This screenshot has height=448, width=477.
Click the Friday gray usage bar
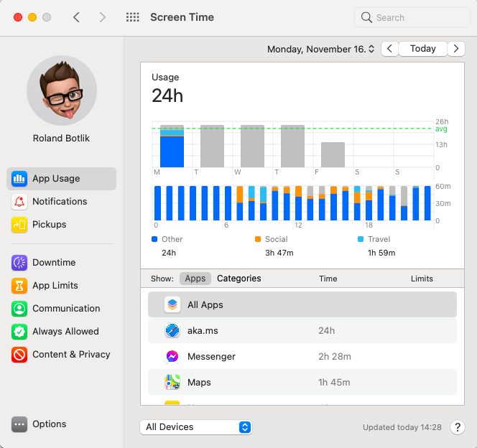coord(333,154)
